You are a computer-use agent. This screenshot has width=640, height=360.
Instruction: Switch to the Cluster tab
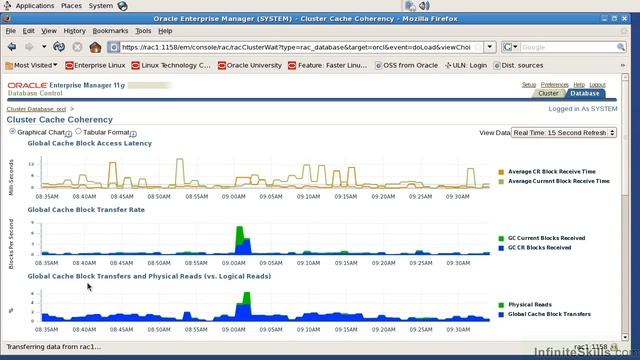[548, 93]
